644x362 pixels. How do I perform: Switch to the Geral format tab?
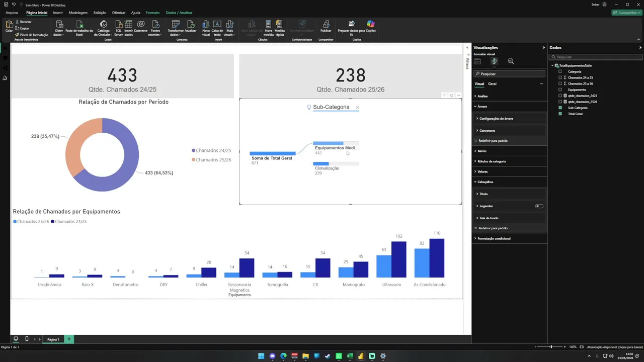tap(492, 84)
